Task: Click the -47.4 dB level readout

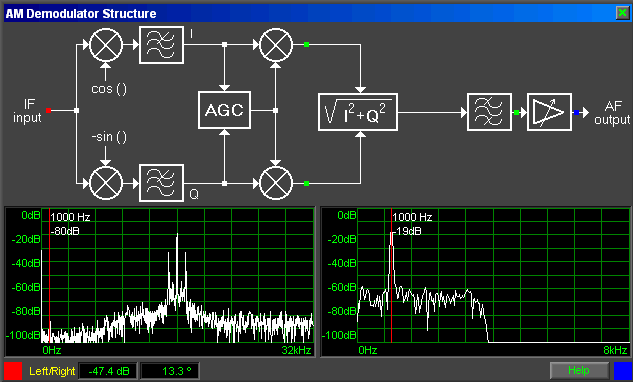Action: tap(108, 371)
